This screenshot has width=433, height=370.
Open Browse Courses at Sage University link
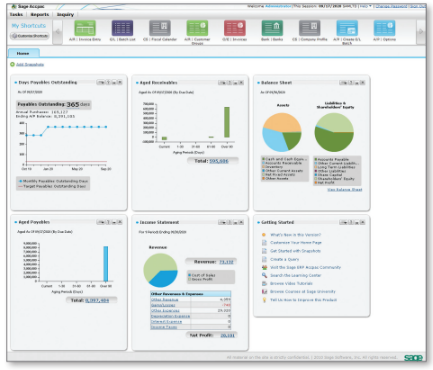[x=303, y=292]
